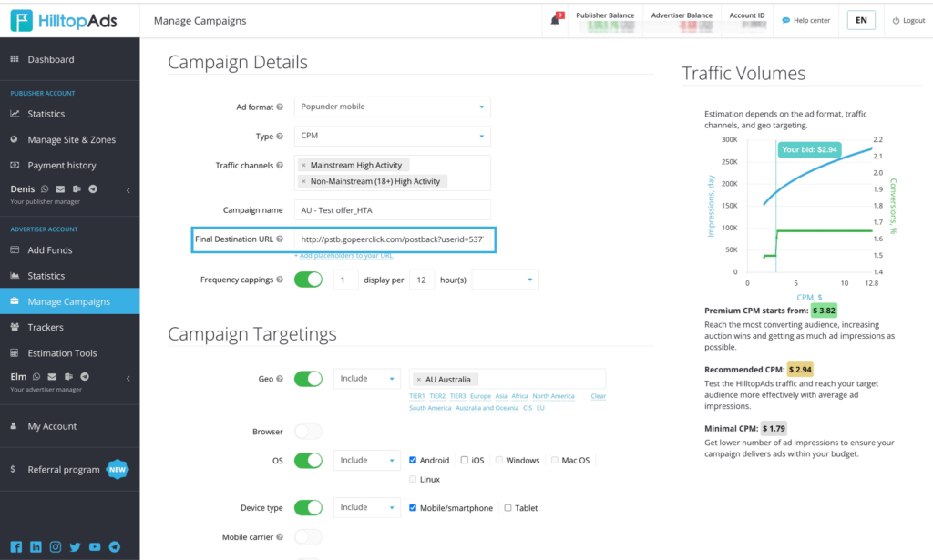This screenshot has width=933, height=560.
Task: Show help for Traffic channels
Action: point(280,165)
